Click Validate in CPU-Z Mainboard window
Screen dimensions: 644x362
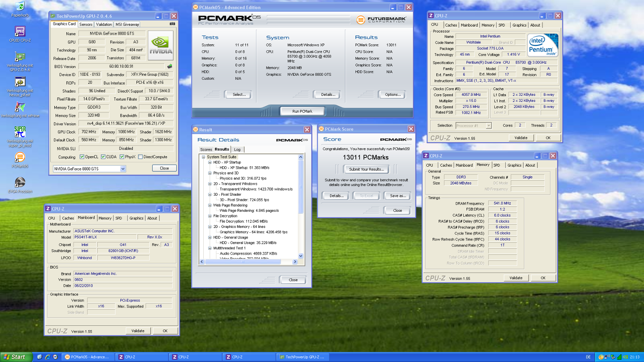click(138, 331)
